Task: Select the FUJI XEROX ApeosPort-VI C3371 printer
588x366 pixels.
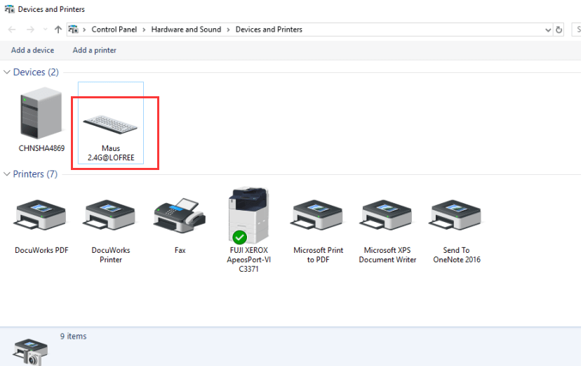Action: coord(248,215)
